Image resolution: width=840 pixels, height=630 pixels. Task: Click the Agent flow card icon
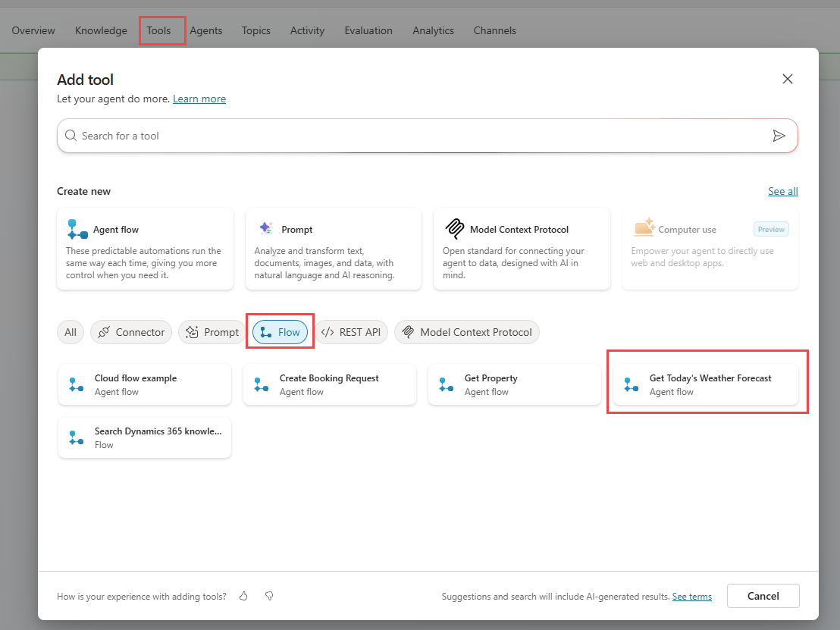coord(77,229)
